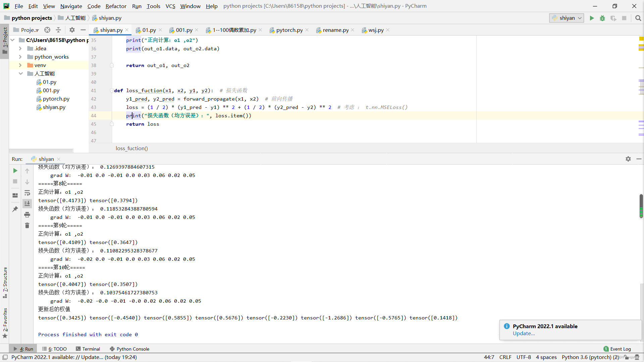Select shiyan.py file in project tree
644x362 pixels.
[54, 107]
